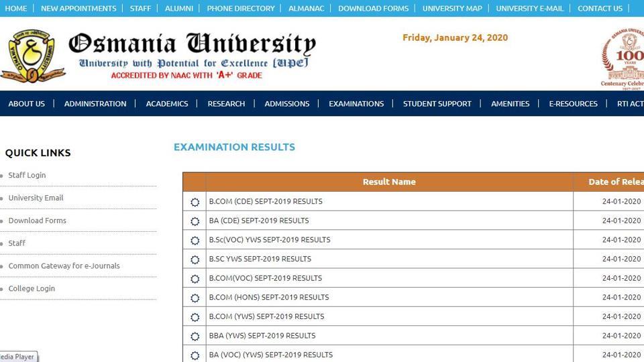Click the EXAMINATION RESULTS heading
The height and width of the screenshot is (362, 644).
coord(234,147)
